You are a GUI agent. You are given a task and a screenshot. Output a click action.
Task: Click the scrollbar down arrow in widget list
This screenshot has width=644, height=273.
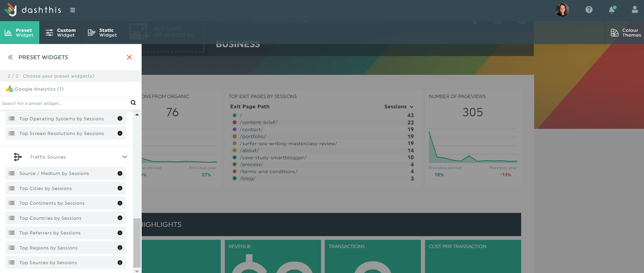point(137,271)
